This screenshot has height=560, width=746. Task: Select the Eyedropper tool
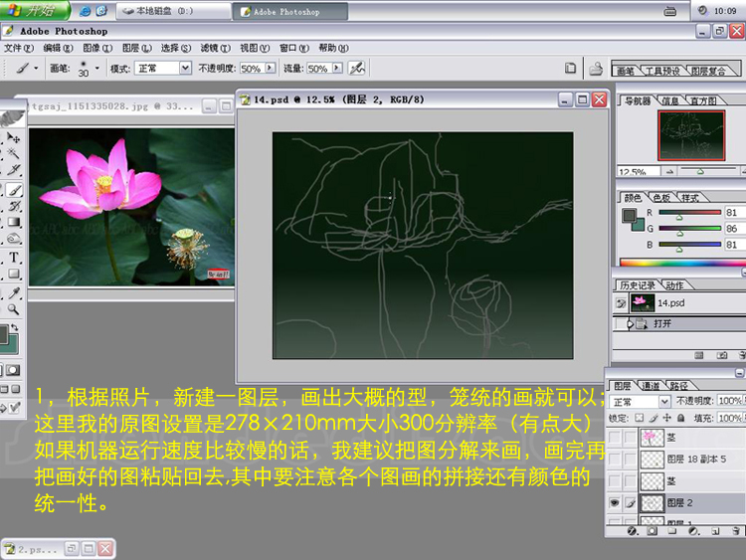[14, 293]
